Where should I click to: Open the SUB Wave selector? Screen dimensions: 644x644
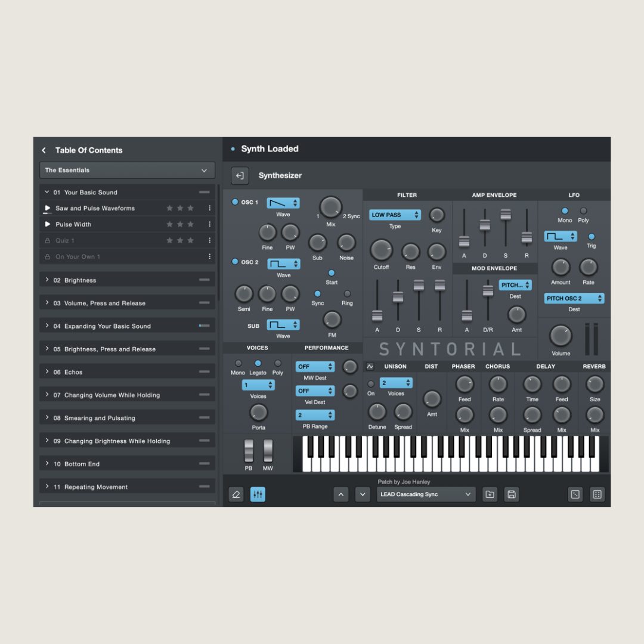(283, 325)
